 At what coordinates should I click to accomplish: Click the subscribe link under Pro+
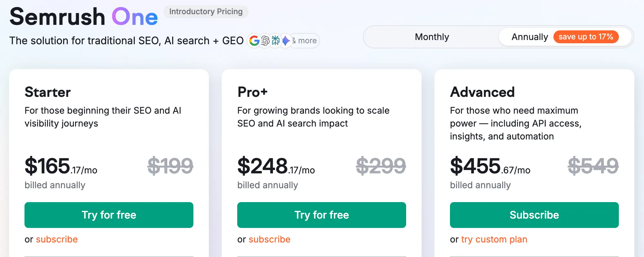pyautogui.click(x=269, y=239)
